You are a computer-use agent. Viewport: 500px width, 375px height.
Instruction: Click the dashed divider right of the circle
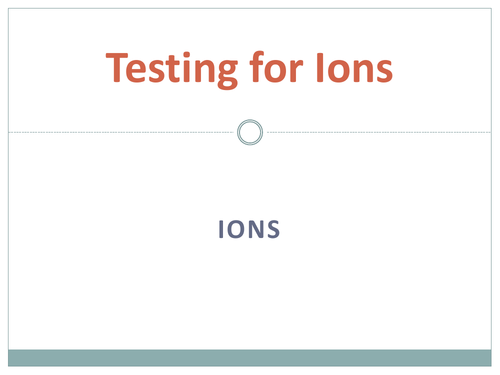[378, 132]
